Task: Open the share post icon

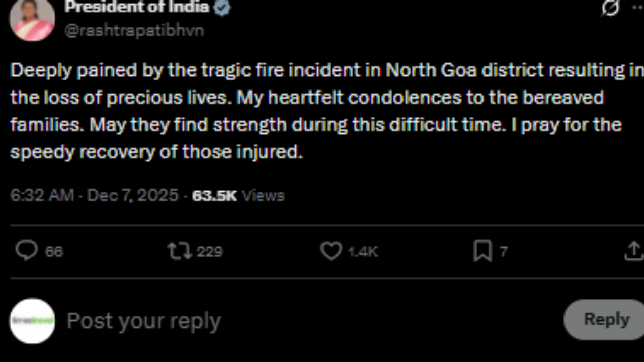Action: point(633,251)
